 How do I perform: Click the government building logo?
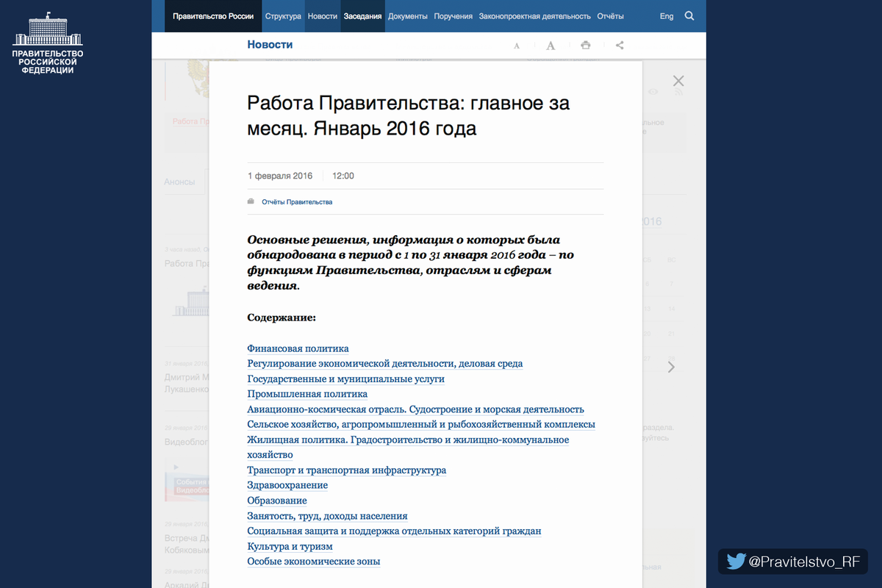48,42
